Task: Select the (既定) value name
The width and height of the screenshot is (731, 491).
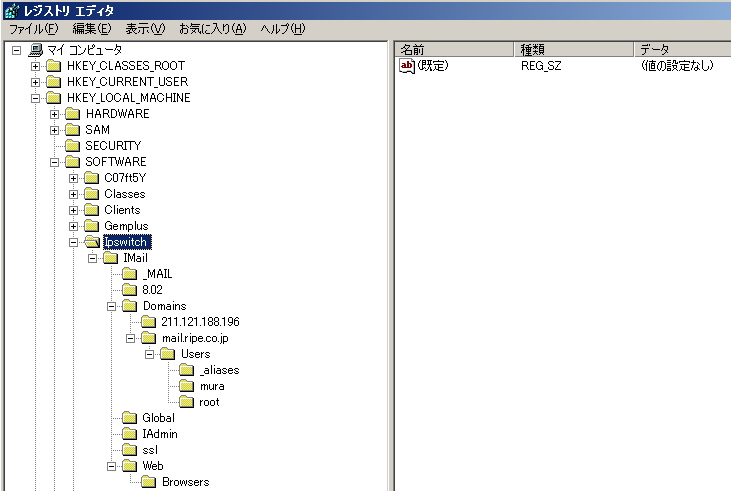Action: pyautogui.click(x=433, y=66)
